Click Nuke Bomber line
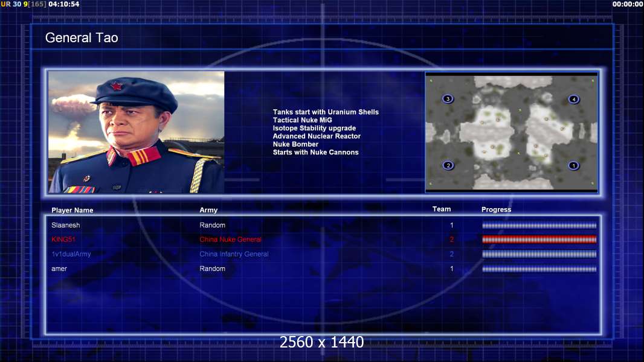Screen dimensions: 644x362 click(295, 144)
